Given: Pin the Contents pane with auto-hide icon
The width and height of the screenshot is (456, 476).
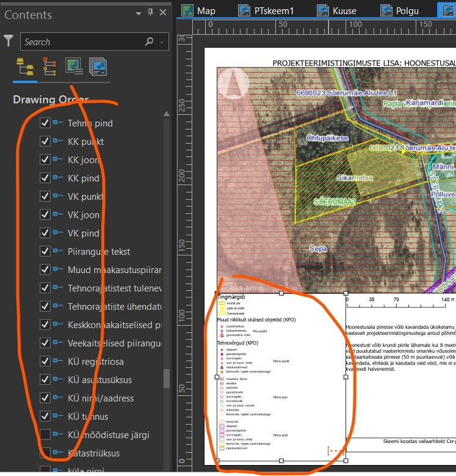Looking at the screenshot, I should click(150, 12).
